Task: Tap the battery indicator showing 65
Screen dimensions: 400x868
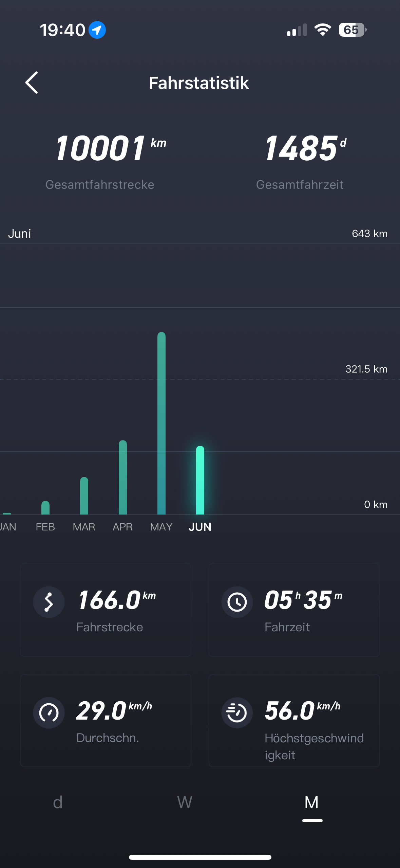Action: (x=352, y=30)
